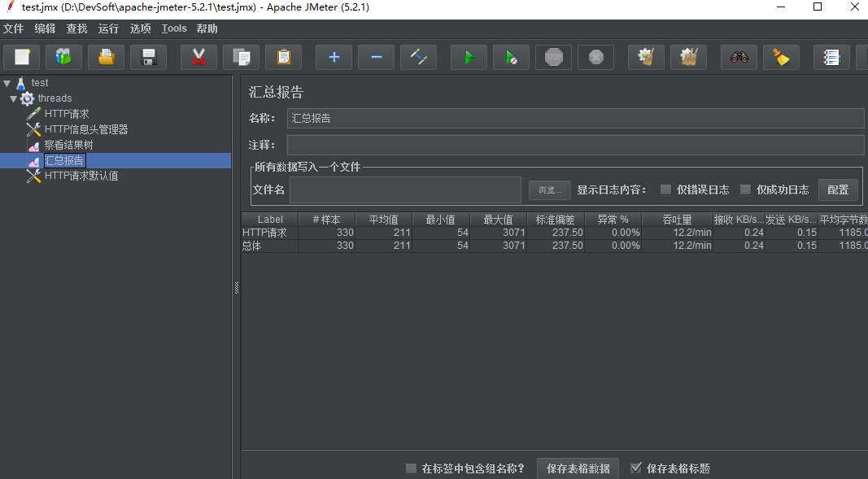Click the Label column header
The width and height of the screenshot is (868, 479).
click(x=270, y=220)
